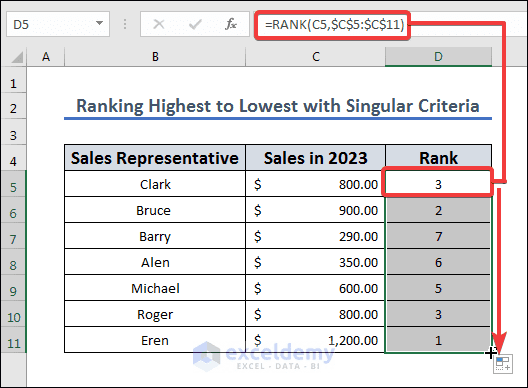Click the Enter checkmark icon in formula bar
Screen dimensions: 528x388
click(195, 24)
